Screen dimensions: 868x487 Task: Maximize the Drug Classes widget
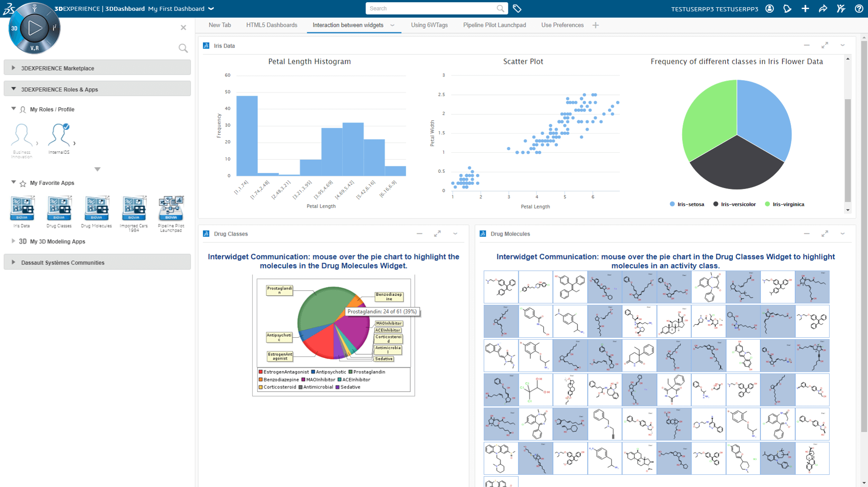point(437,234)
